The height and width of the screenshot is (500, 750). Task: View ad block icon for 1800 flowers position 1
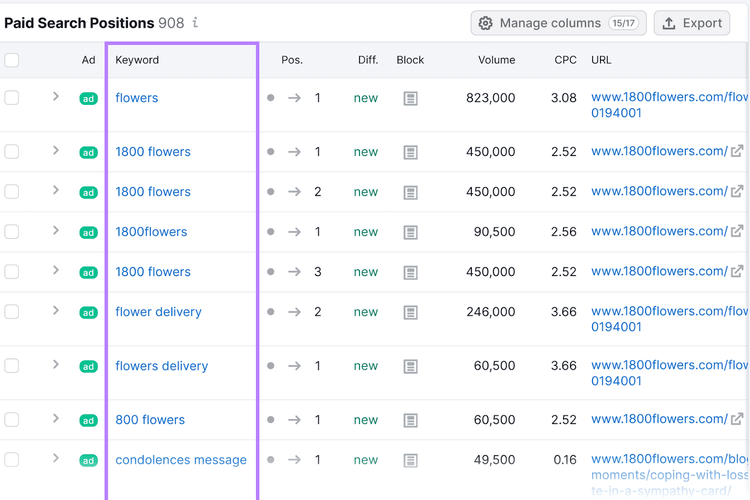410,153
